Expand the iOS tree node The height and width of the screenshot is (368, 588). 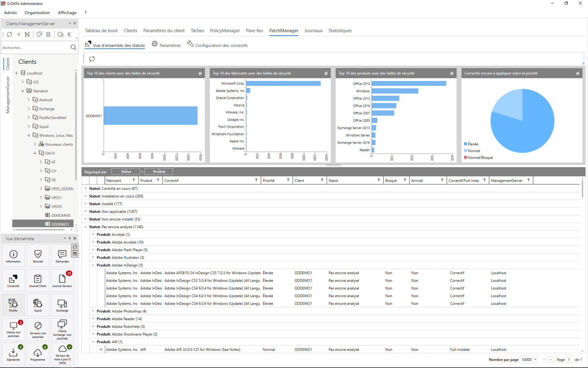pyautogui.click(x=23, y=82)
